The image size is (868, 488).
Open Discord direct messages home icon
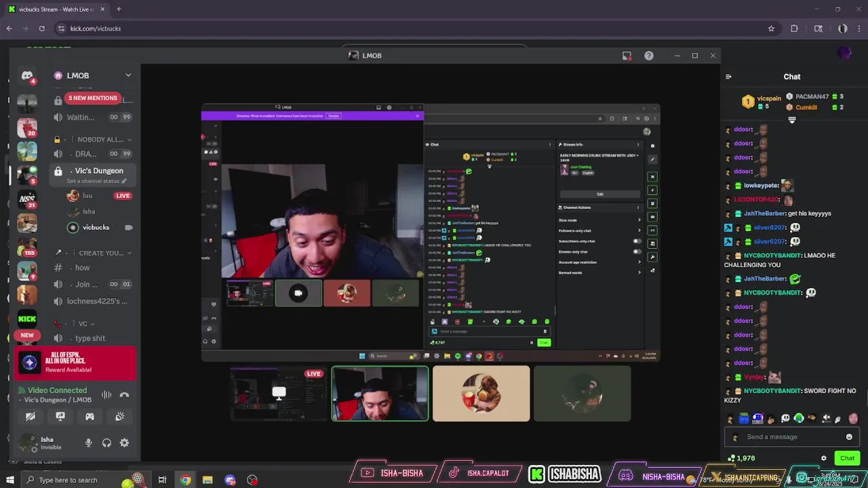pos(27,76)
